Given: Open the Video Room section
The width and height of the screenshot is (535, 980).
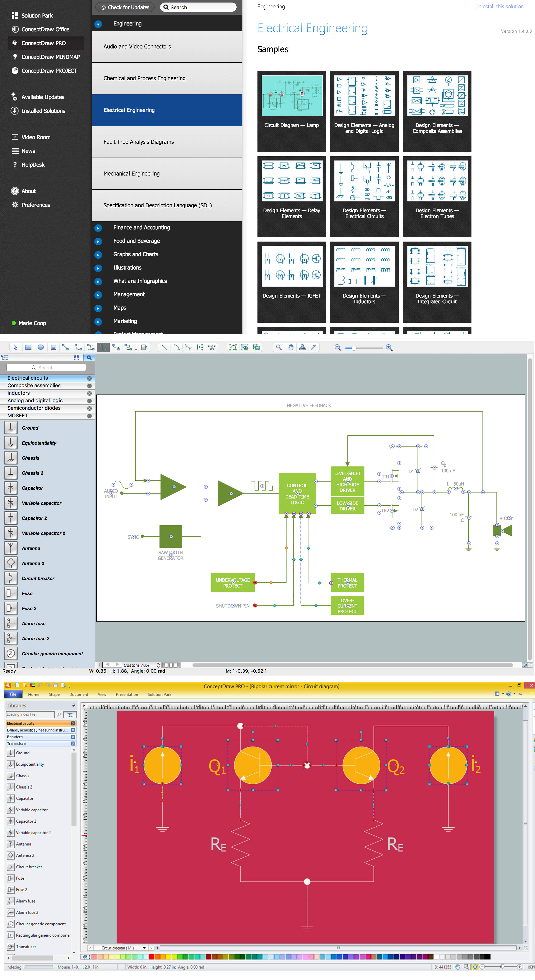Looking at the screenshot, I should click(36, 137).
